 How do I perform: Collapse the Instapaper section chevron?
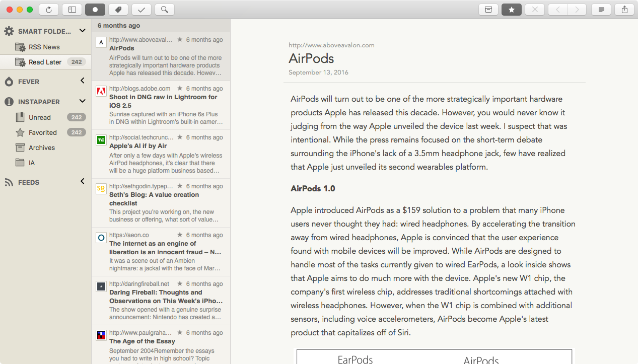83,101
